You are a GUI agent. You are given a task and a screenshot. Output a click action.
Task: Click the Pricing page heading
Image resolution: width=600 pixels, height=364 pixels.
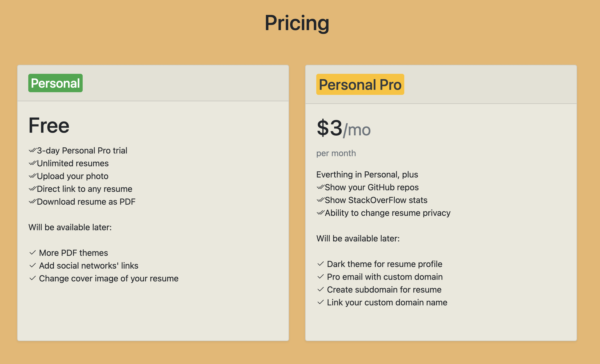point(297,23)
